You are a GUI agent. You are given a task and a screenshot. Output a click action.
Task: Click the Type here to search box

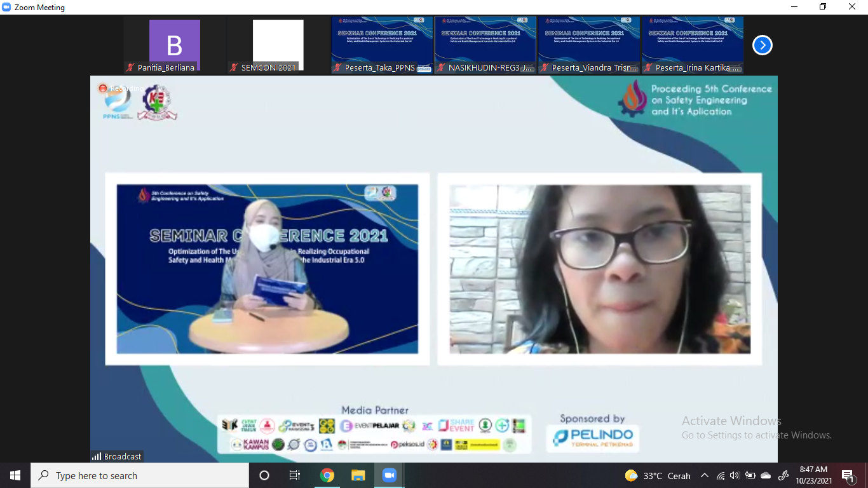(x=140, y=475)
